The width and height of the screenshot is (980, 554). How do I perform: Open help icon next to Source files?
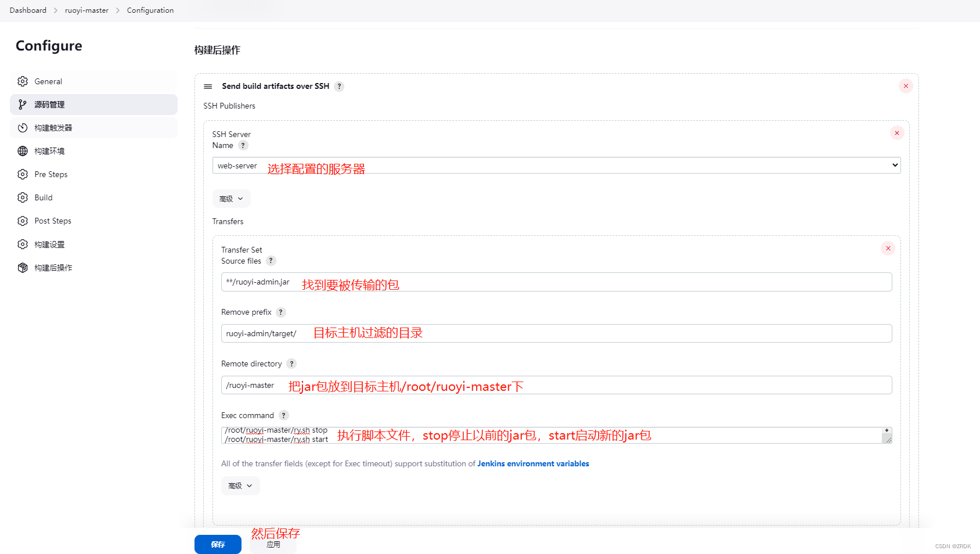[271, 261]
